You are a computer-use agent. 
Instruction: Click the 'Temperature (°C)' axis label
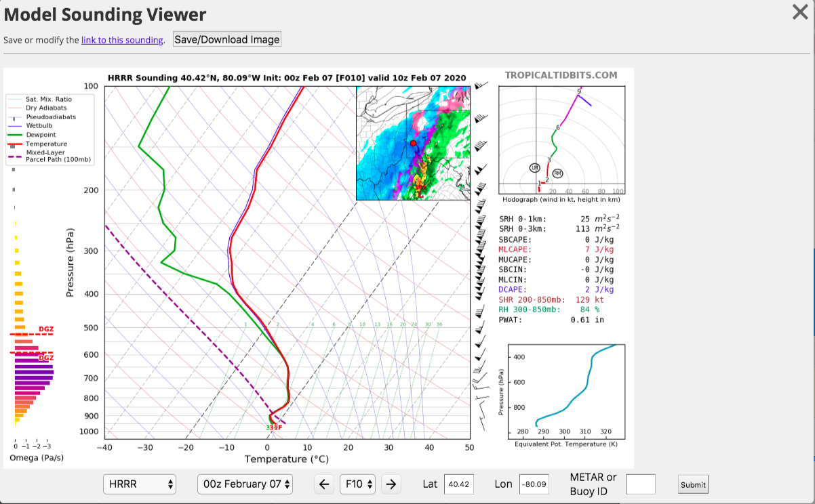click(287, 459)
